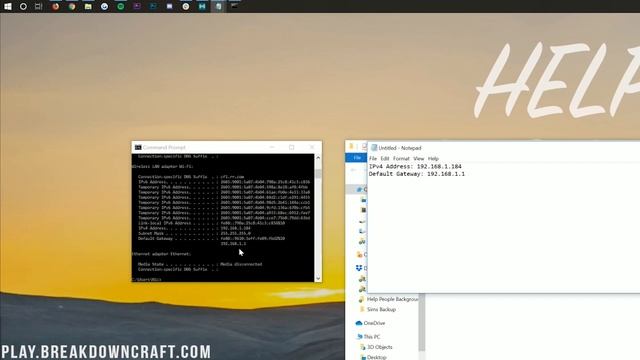Viewport: 640px width, 360px height.
Task: Click the Notepad icon in the title bar
Action: pyautogui.click(x=374, y=148)
